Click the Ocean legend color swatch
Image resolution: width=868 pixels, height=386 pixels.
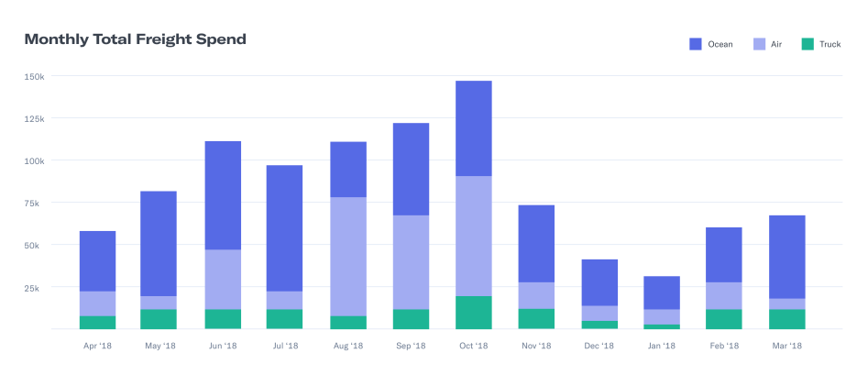pos(695,44)
